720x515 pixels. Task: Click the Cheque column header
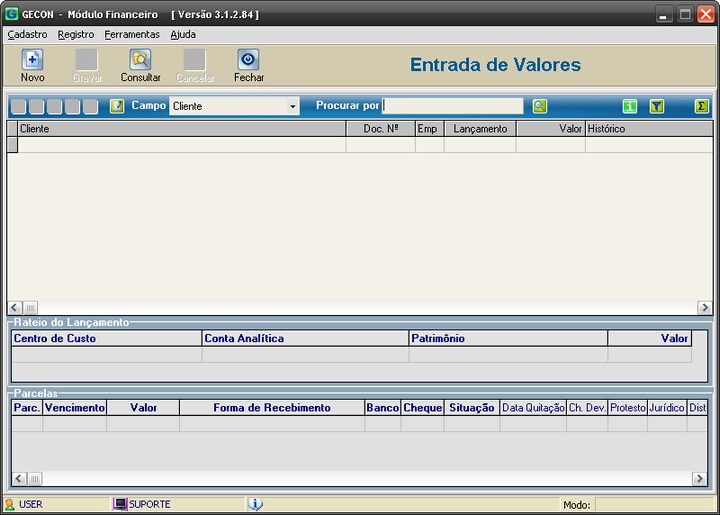(422, 408)
